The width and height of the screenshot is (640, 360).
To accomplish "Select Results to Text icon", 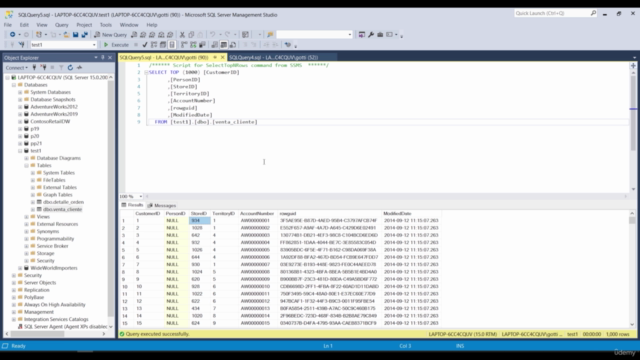I will coord(214,45).
